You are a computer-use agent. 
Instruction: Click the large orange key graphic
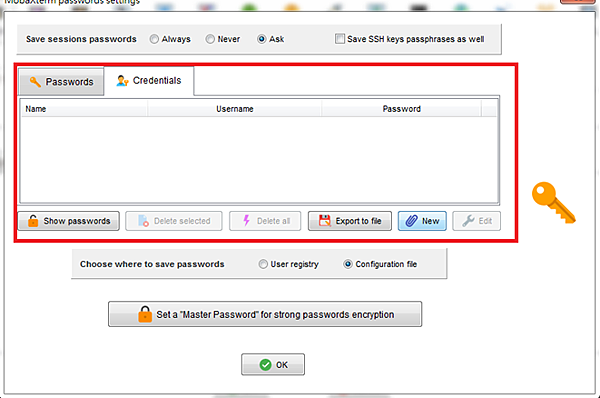click(554, 203)
